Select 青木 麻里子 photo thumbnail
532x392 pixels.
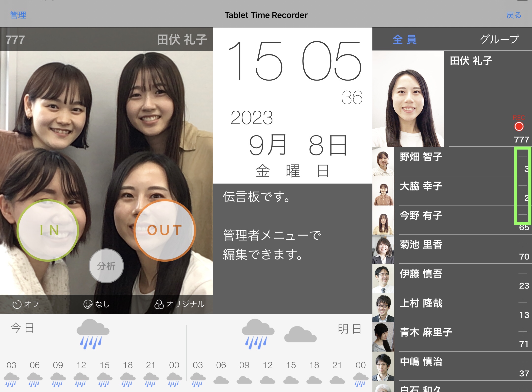(383, 337)
